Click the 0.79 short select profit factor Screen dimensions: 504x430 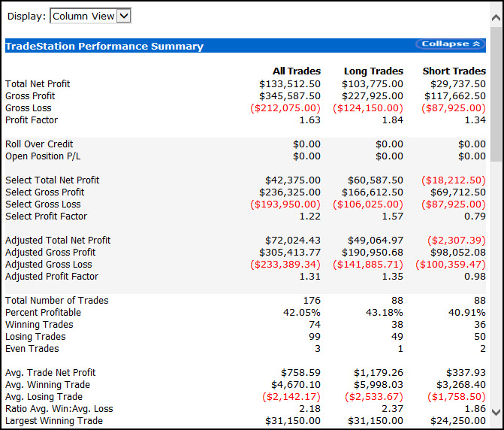point(475,216)
